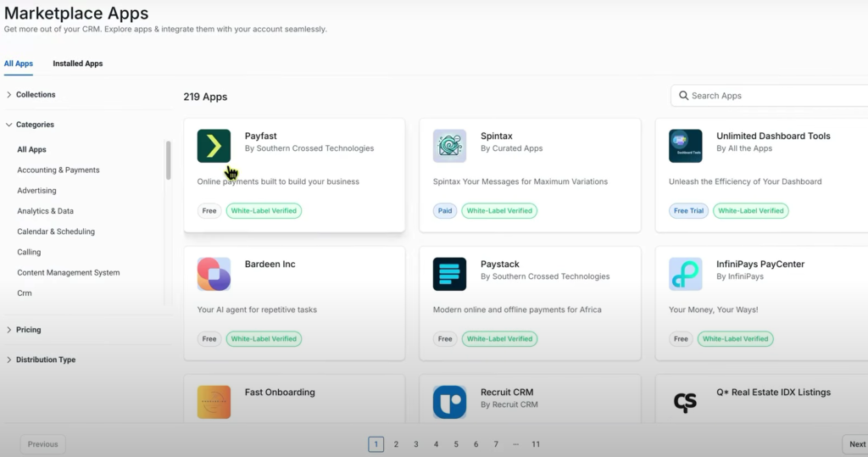868x457 pixels.
Task: Go to page 7
Action: pyautogui.click(x=495, y=444)
